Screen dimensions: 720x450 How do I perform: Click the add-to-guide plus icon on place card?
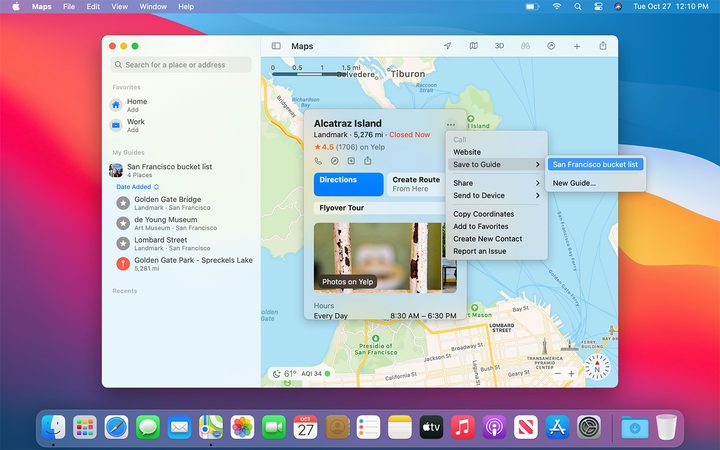point(351,161)
